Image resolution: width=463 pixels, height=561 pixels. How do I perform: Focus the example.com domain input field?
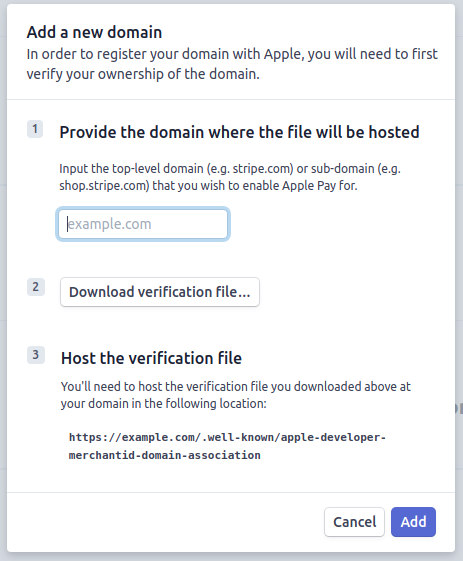click(x=143, y=224)
